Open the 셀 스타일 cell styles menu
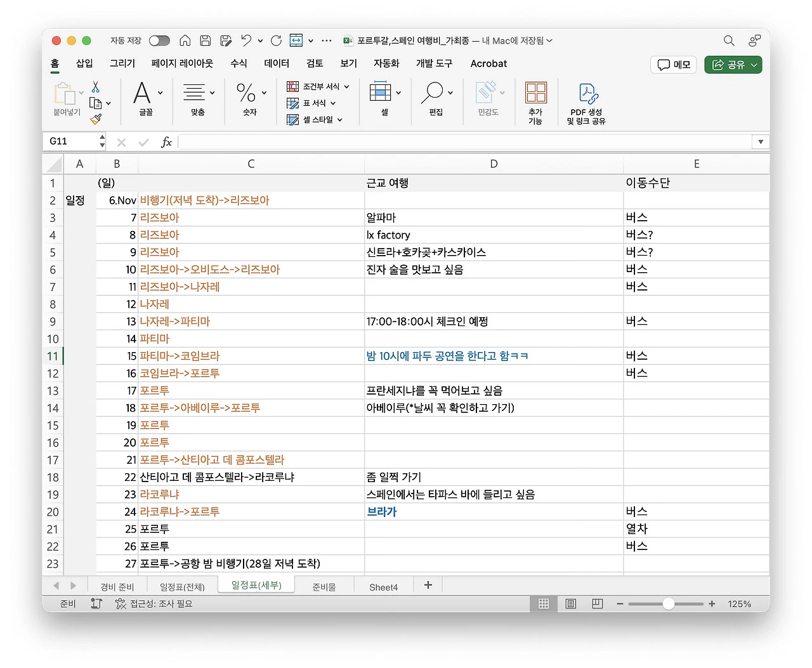Screen dimensions: 812x668 point(314,119)
